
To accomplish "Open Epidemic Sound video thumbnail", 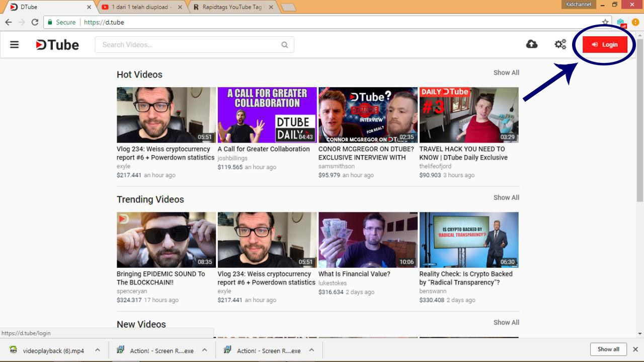I will [x=166, y=240].
